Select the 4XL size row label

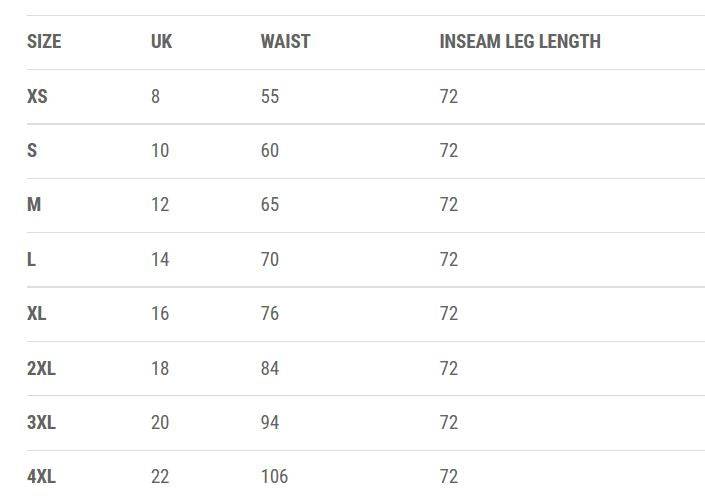(x=41, y=477)
